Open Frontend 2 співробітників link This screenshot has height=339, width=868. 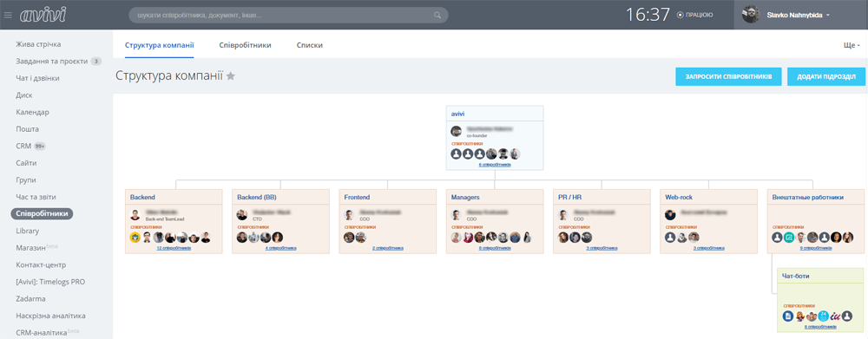[x=387, y=248]
